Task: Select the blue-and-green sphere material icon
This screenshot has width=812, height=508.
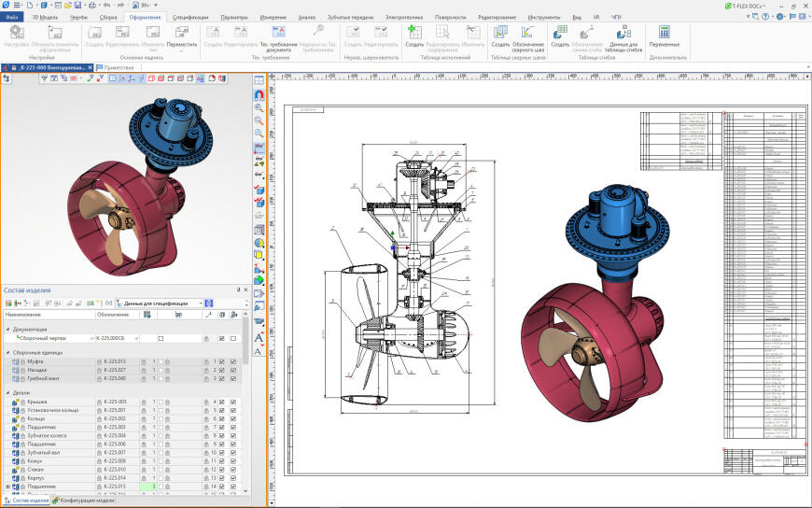Action: [259, 280]
